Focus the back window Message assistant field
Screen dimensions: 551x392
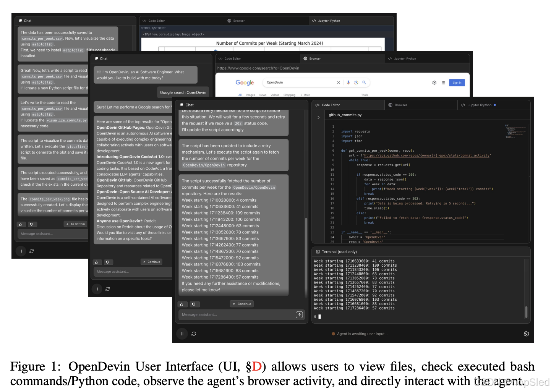(53, 234)
